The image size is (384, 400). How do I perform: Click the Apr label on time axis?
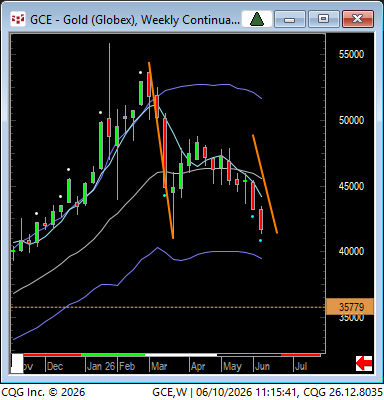click(x=198, y=366)
